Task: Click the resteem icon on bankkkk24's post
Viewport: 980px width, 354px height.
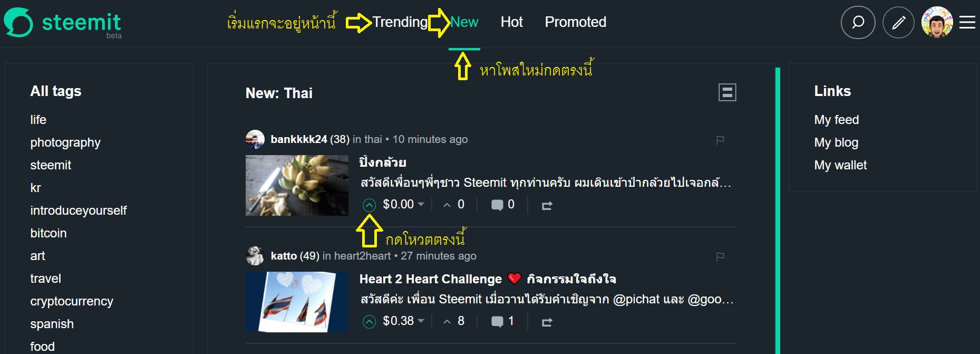Action: pos(547,205)
